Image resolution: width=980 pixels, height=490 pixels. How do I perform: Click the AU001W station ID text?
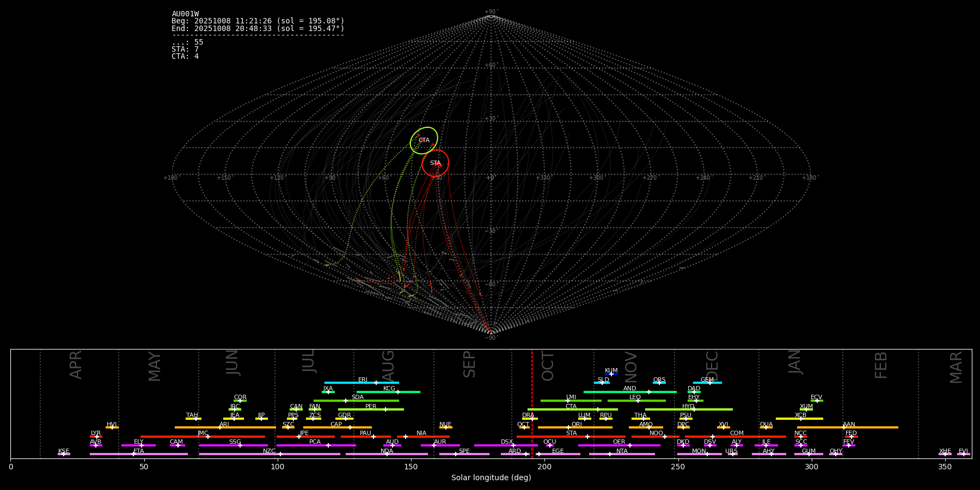point(185,14)
